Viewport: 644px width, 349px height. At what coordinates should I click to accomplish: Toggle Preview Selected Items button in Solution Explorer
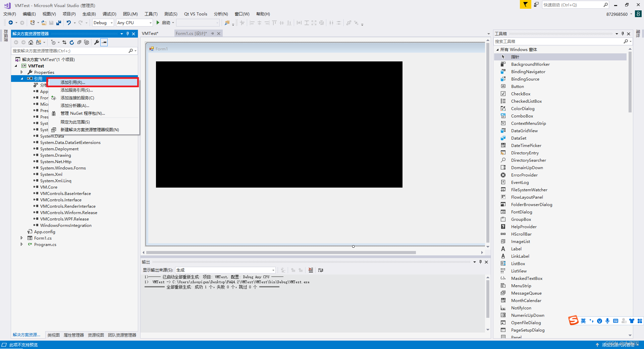[104, 42]
